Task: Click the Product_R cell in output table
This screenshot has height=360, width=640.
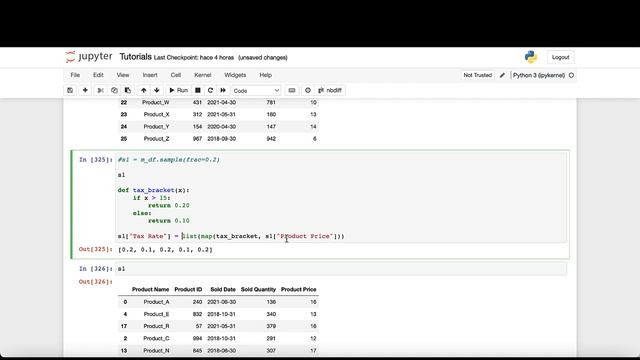Action: point(156,326)
